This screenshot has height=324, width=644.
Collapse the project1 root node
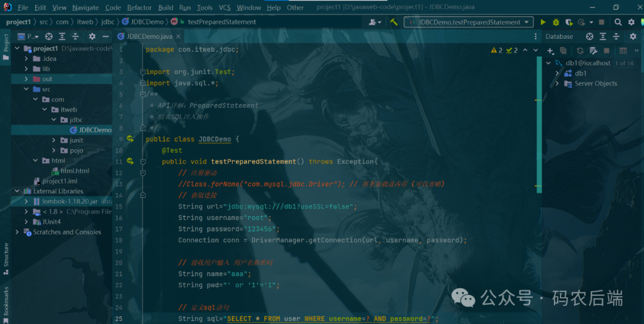[x=17, y=48]
